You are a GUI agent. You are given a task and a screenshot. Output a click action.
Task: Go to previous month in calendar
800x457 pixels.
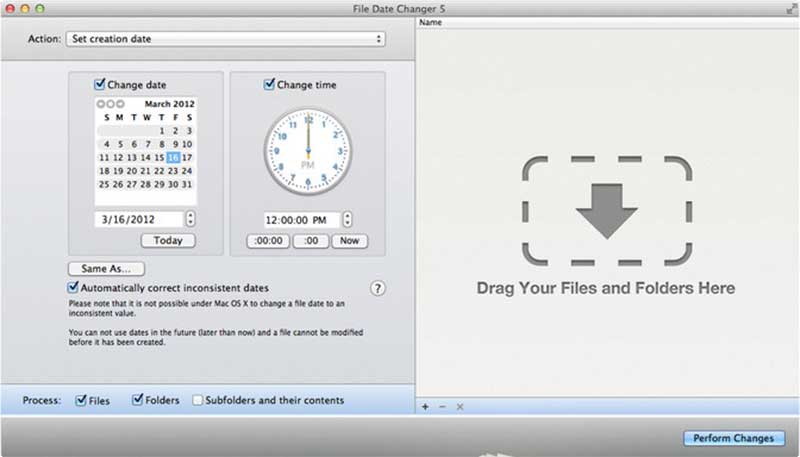click(x=101, y=104)
